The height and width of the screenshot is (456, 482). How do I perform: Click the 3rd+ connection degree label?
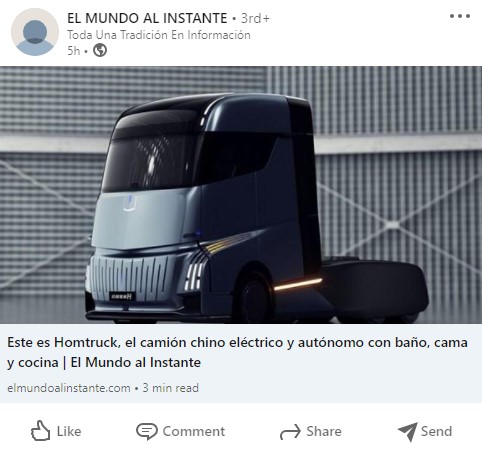tap(255, 18)
